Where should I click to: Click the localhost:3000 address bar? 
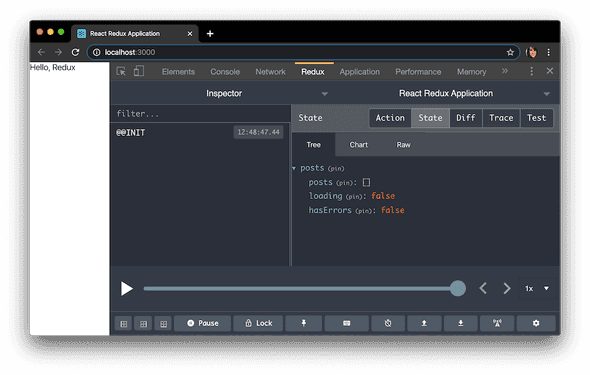tap(304, 52)
